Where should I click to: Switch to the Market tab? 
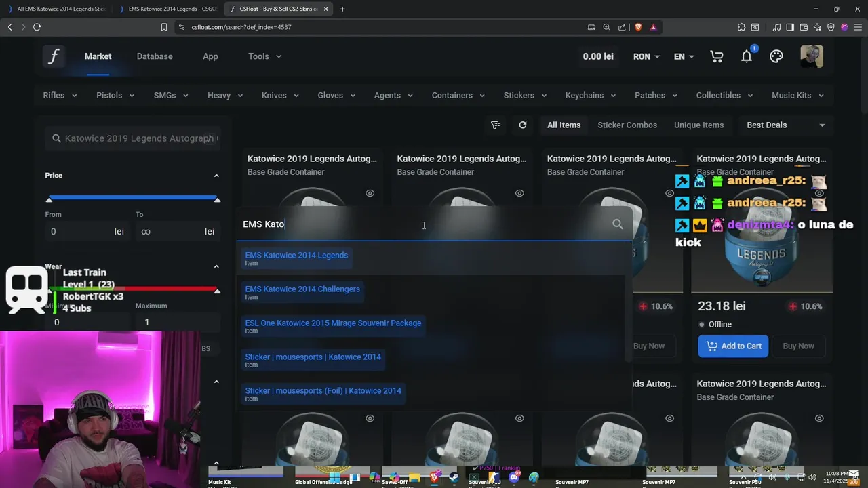pos(98,56)
